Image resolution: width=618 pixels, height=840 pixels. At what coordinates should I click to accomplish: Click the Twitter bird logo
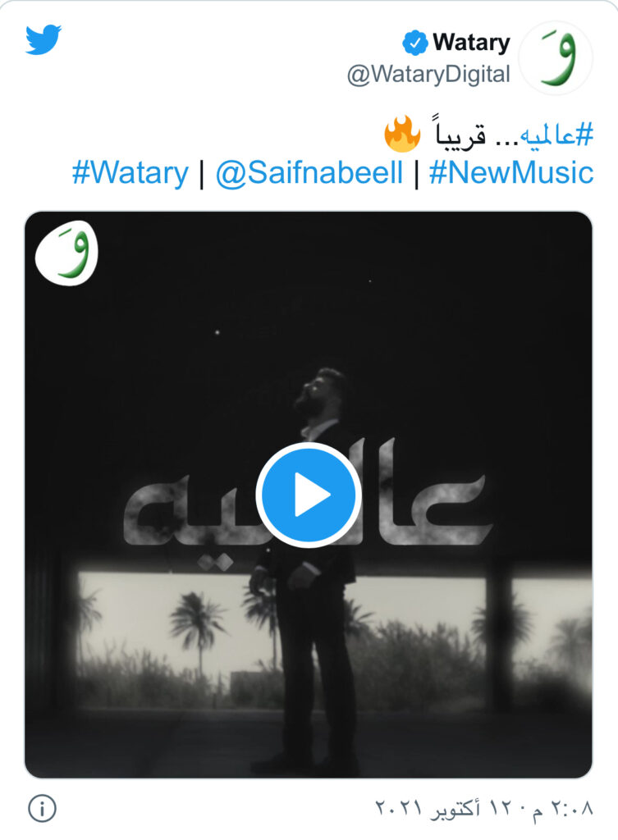pos(43,39)
